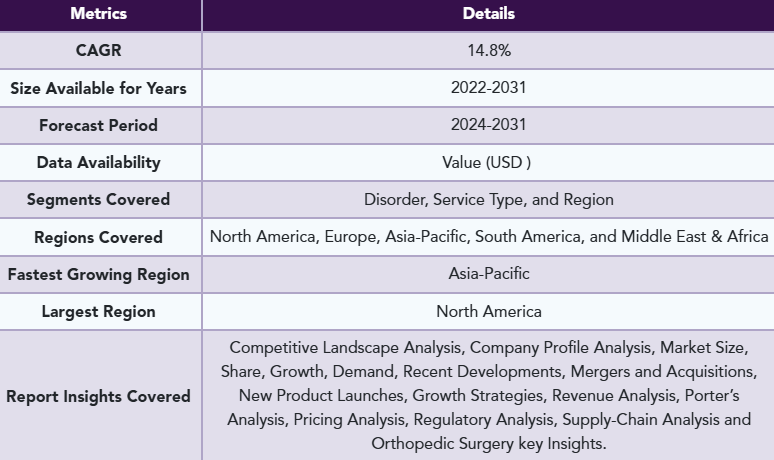
Task: Click the regions list starting with North America, Europe
Action: (x=488, y=236)
